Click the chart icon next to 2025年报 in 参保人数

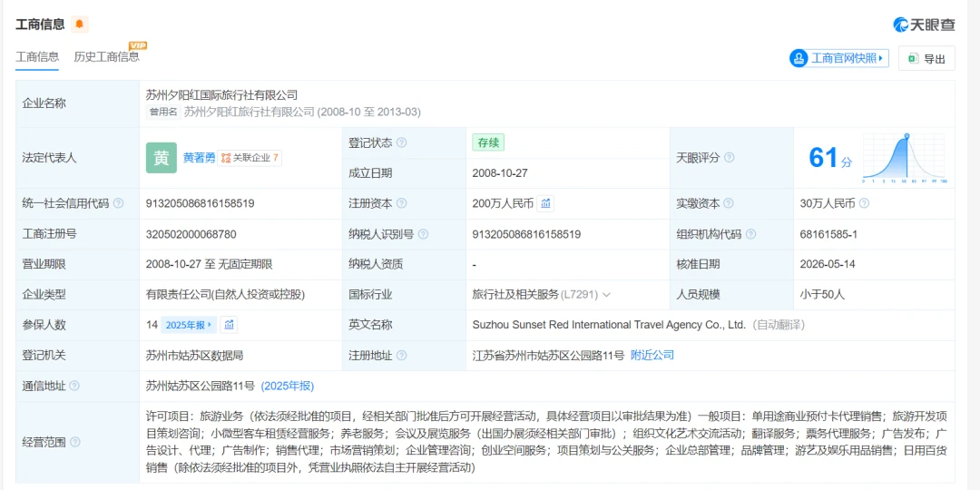[230, 324]
